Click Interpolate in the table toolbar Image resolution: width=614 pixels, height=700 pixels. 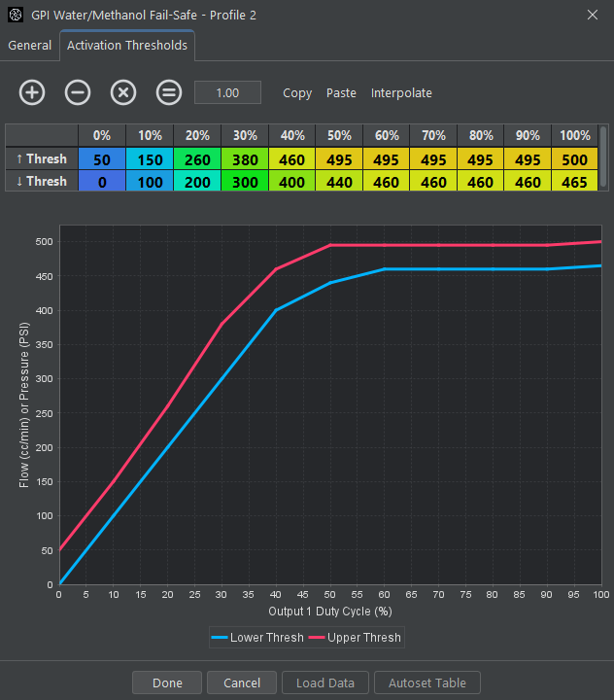pyautogui.click(x=401, y=93)
